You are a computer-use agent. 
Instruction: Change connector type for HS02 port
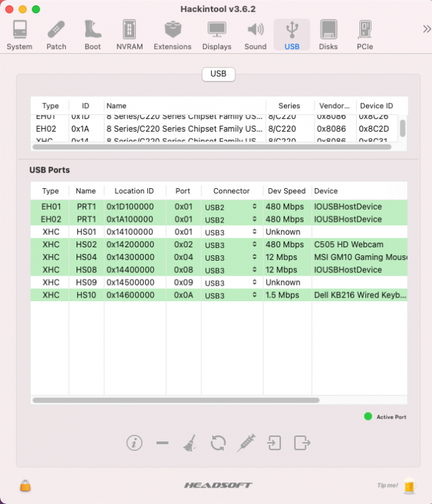click(231, 245)
